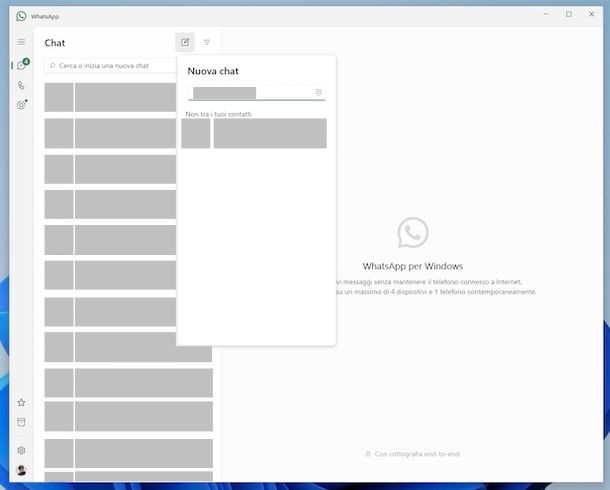
Task: Open the Calls section icon
Action: (x=21, y=85)
